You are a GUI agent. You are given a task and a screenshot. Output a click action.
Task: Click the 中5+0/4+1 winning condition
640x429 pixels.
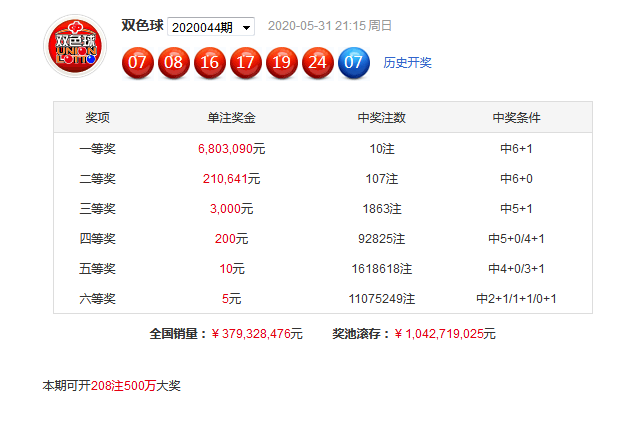tap(516, 238)
